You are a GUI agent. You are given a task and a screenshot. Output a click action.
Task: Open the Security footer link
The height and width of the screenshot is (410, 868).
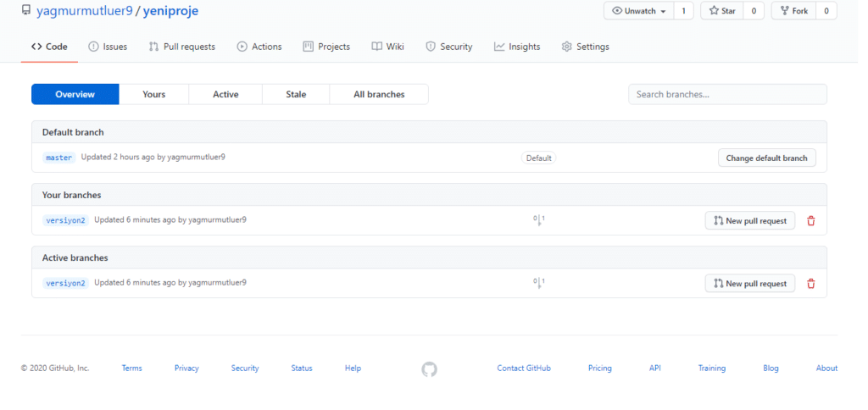(245, 368)
